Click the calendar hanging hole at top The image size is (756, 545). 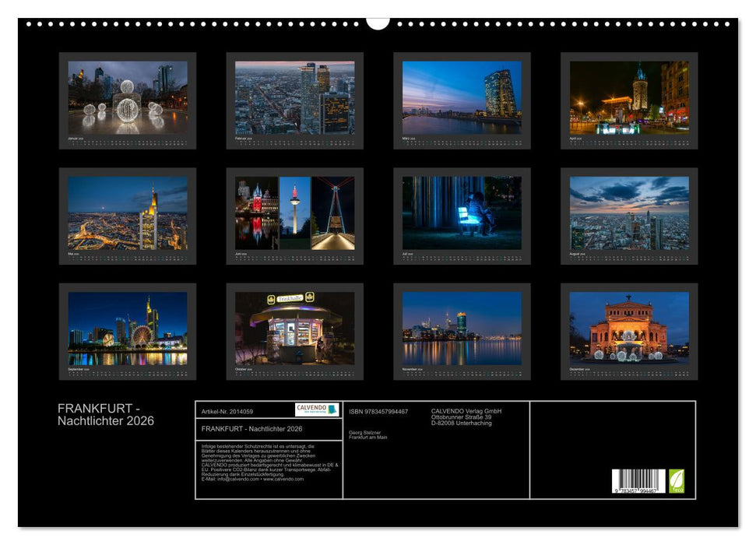point(378,22)
